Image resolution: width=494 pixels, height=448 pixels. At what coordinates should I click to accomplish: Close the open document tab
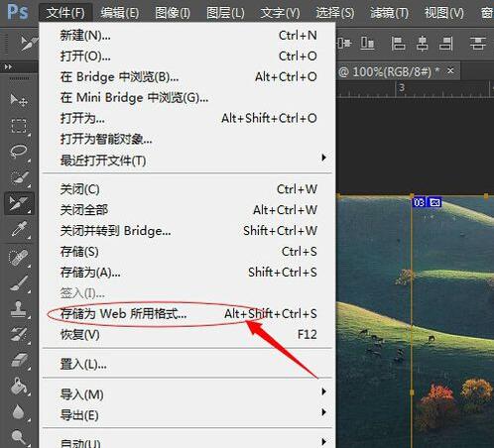[450, 70]
